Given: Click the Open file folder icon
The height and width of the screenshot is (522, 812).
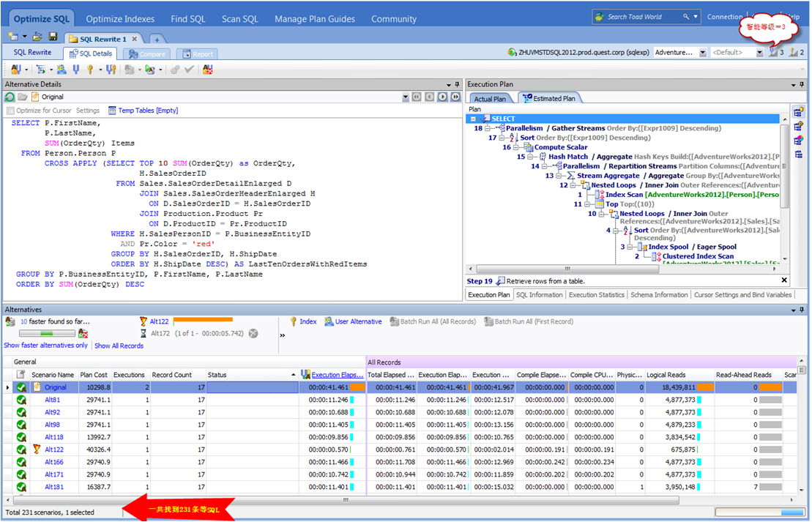Looking at the screenshot, I should (x=37, y=37).
